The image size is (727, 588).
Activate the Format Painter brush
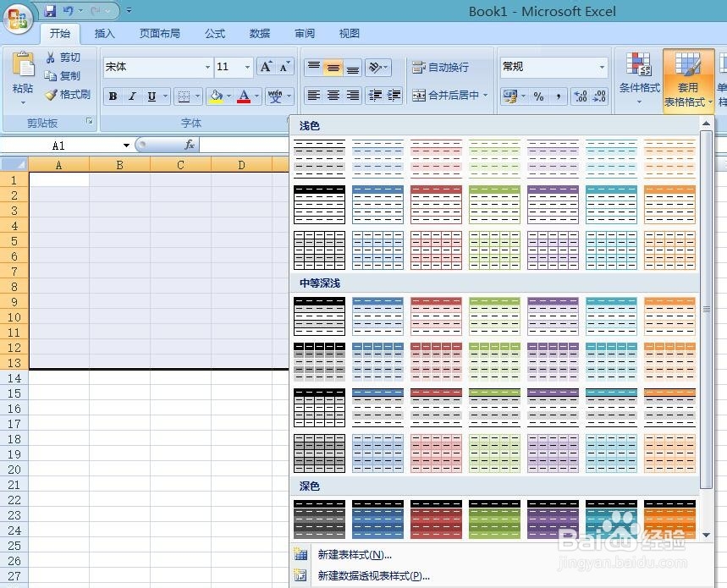click(x=51, y=95)
